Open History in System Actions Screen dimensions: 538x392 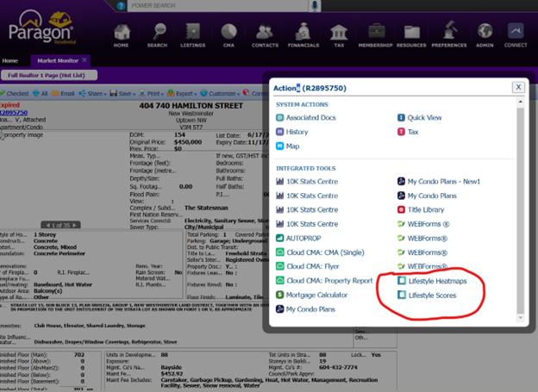point(292,132)
